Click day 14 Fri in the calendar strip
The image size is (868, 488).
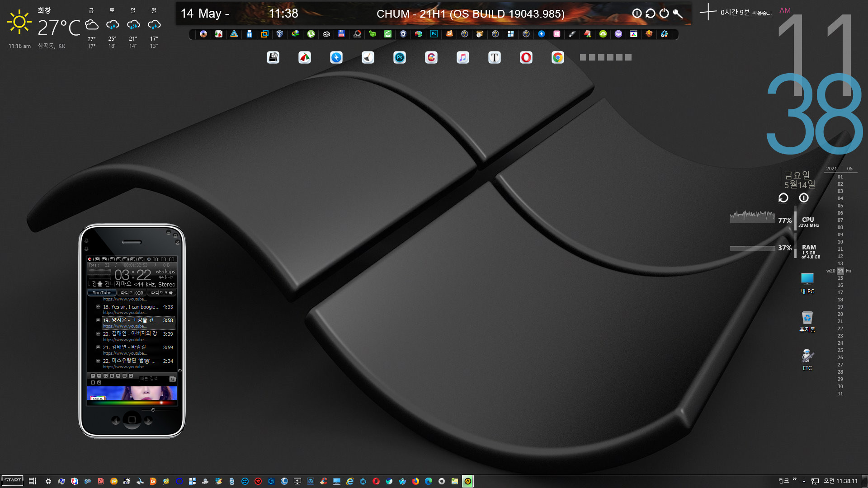click(840, 271)
